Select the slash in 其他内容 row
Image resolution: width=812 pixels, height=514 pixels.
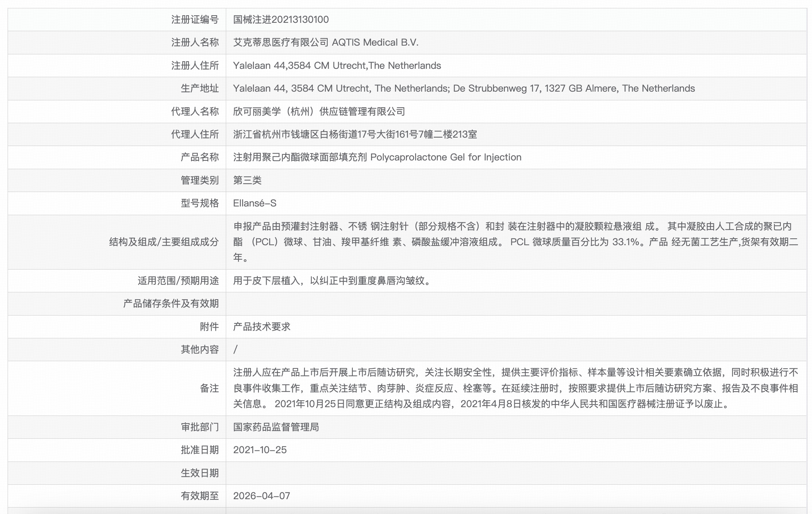click(236, 349)
